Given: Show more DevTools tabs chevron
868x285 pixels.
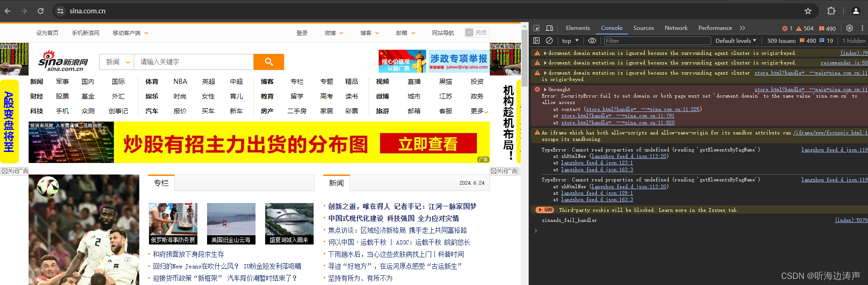Looking at the screenshot, I should (742, 28).
